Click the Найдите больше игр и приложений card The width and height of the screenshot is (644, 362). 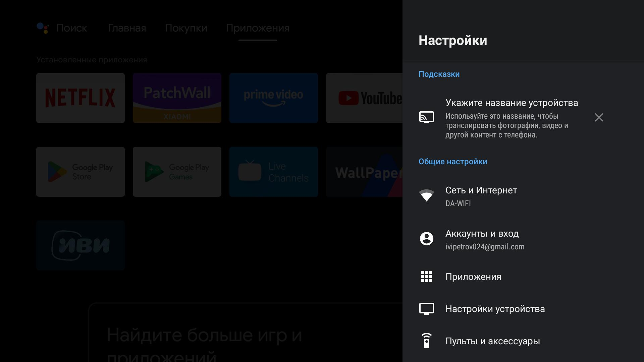[x=246, y=333]
